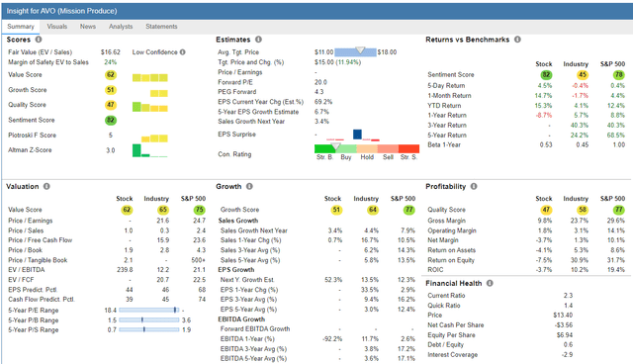Viewport: 633px width, 364px height.
Task: Click the Margin of Safety 24% value
Action: click(x=111, y=62)
